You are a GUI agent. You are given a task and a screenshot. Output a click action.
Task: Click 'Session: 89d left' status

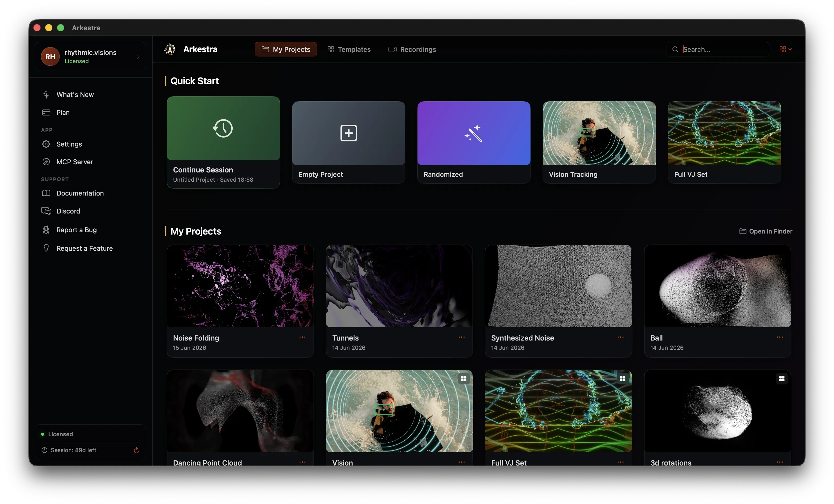(73, 450)
